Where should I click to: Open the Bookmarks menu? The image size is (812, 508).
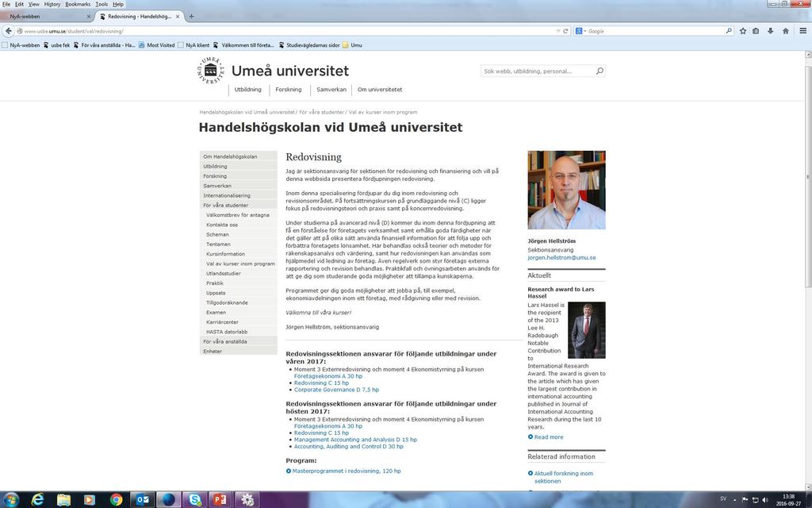pos(79,4)
